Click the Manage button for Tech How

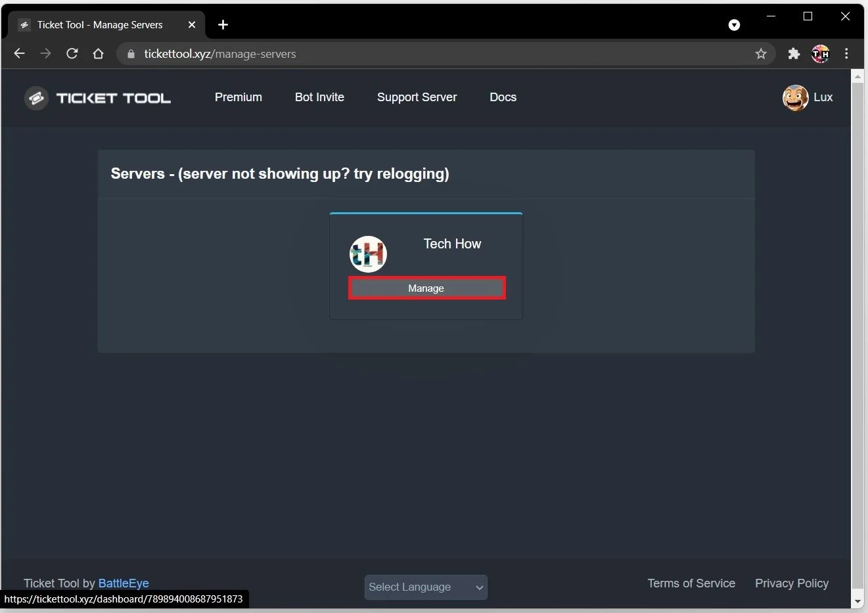pyautogui.click(x=426, y=288)
